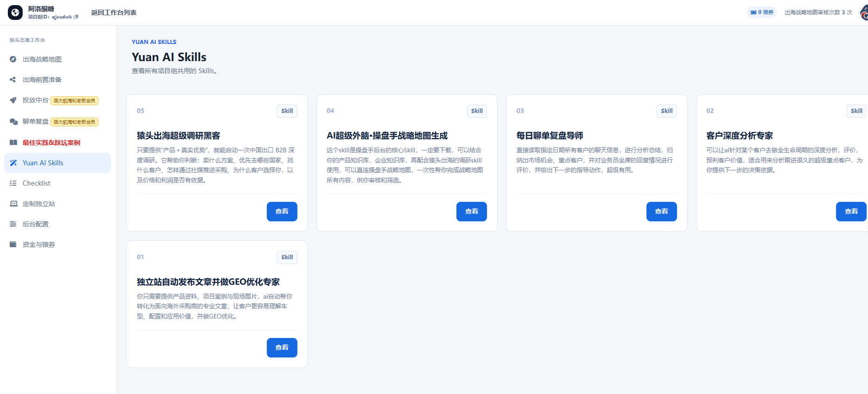View the 客户深度分析专家 skill
This screenshot has width=868, height=394.
point(851,212)
